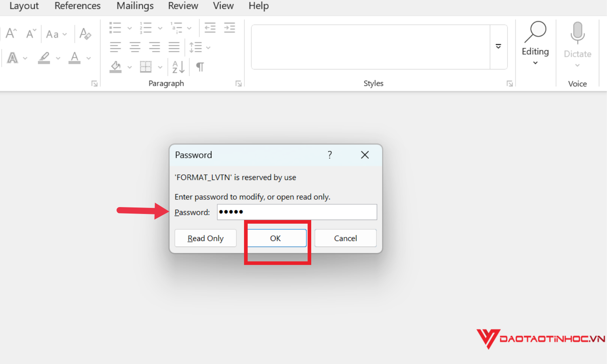This screenshot has width=607, height=364.
Task: Open help for Password dialog
Action: (330, 155)
